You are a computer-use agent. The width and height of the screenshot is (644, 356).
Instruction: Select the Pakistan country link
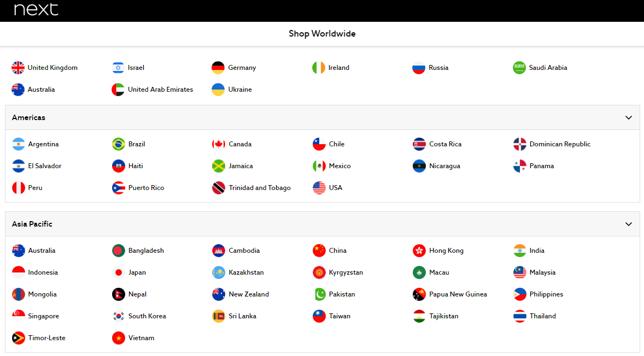pyautogui.click(x=334, y=294)
